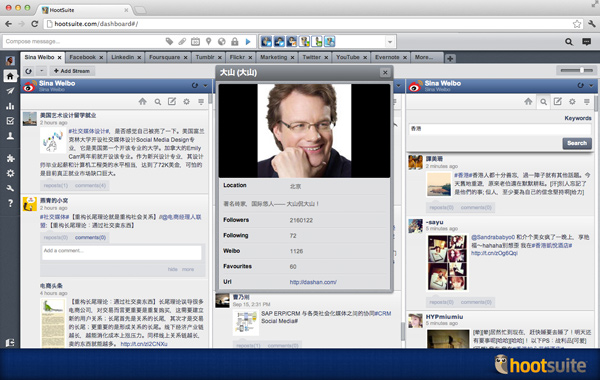Select second profile avatar in profile picker
The height and width of the screenshot is (380, 600).
tap(279, 41)
